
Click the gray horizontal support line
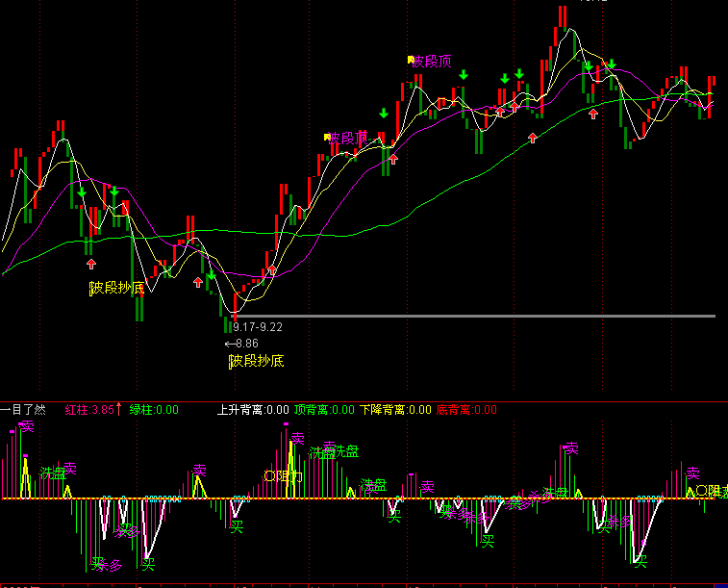[x=473, y=317]
